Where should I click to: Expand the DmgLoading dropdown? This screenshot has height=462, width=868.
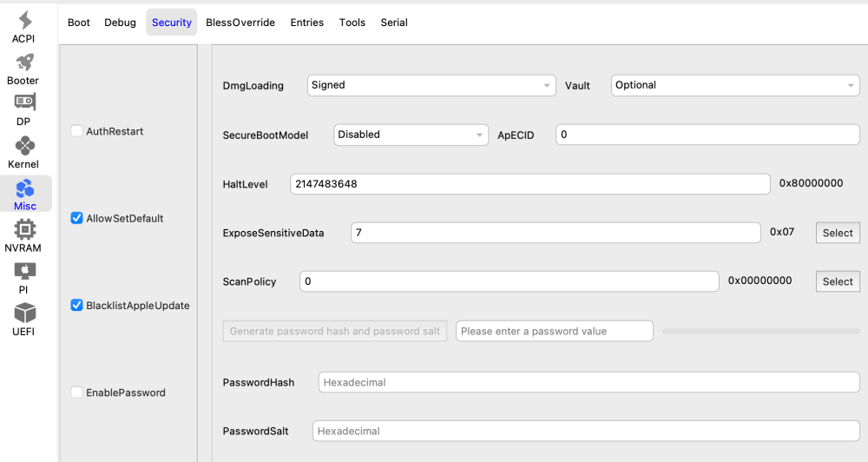pos(431,85)
